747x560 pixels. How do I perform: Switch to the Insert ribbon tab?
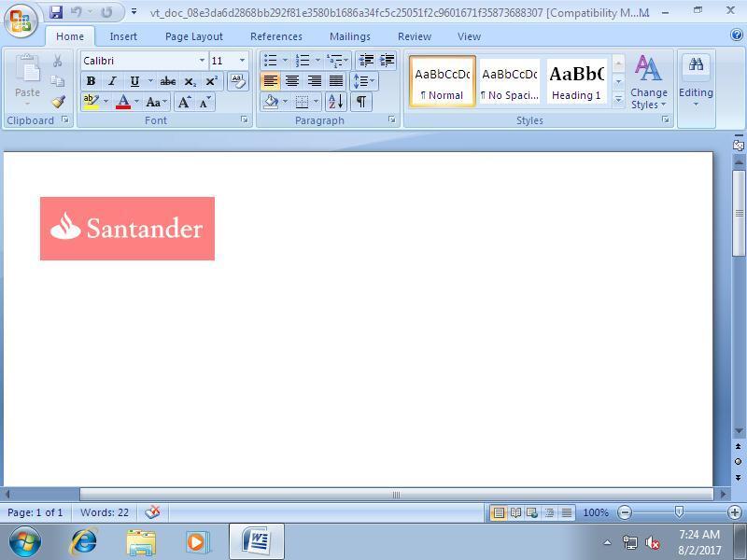123,36
